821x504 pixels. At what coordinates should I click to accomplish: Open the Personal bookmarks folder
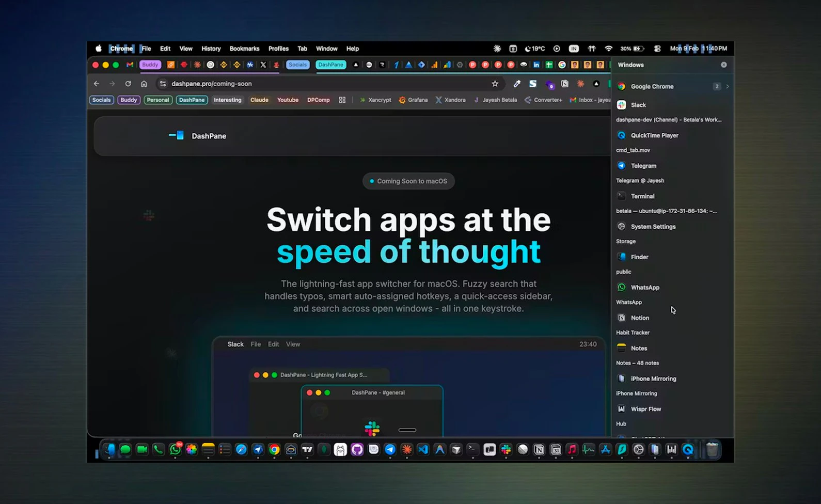tap(158, 100)
